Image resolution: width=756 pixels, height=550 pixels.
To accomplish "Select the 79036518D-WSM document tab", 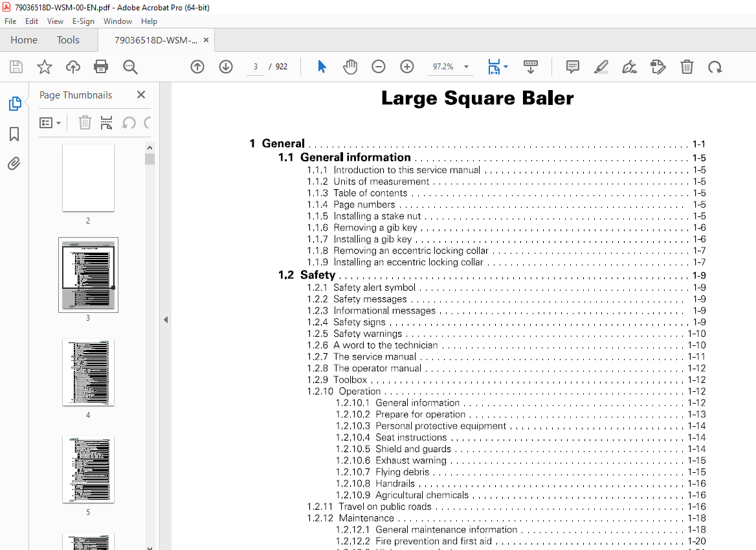I will [156, 40].
